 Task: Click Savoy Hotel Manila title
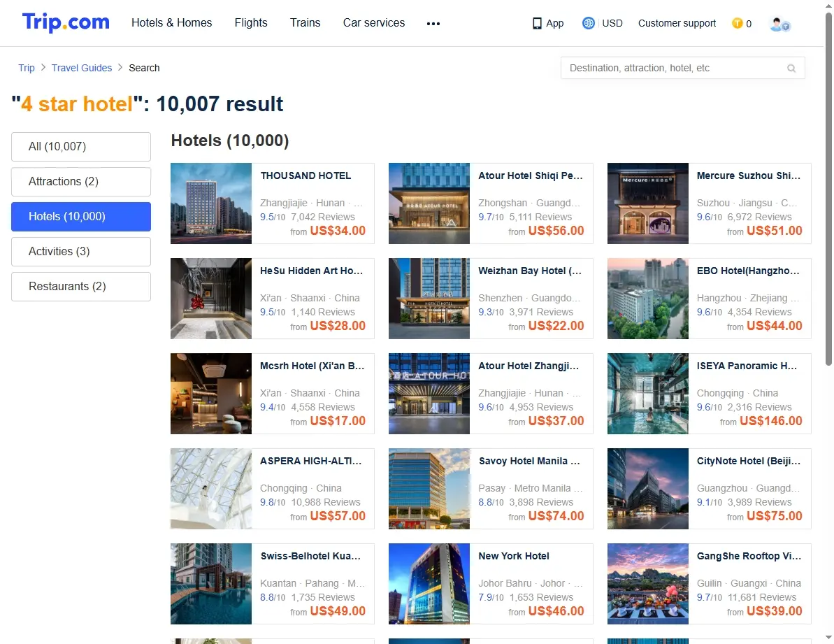click(x=530, y=461)
